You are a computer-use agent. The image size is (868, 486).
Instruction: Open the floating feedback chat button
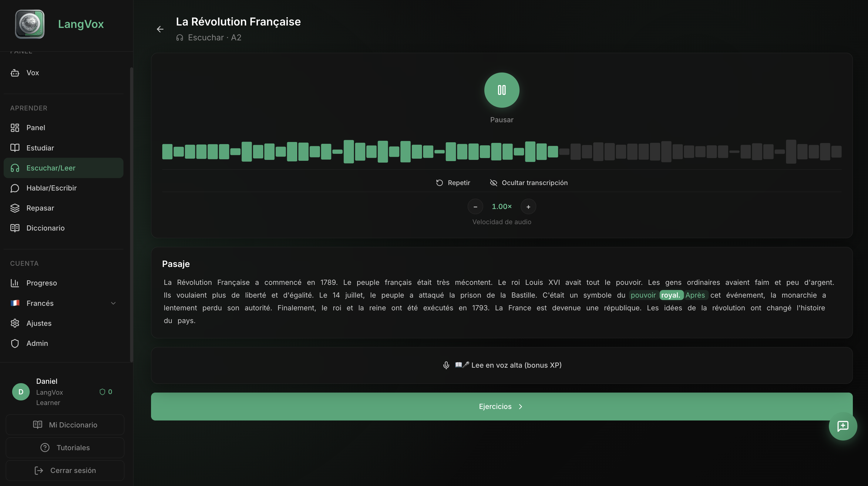point(843,426)
